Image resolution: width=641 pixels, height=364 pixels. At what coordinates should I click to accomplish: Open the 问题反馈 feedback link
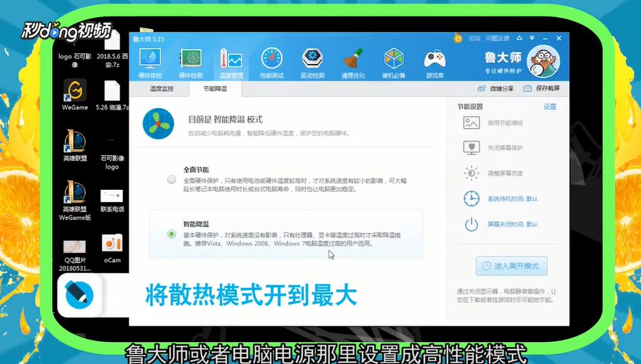[497, 38]
